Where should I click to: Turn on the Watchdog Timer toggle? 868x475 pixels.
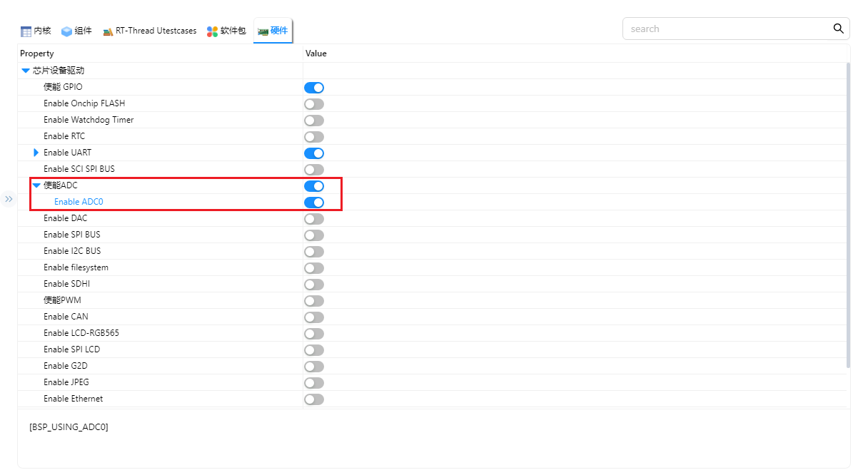(x=314, y=121)
